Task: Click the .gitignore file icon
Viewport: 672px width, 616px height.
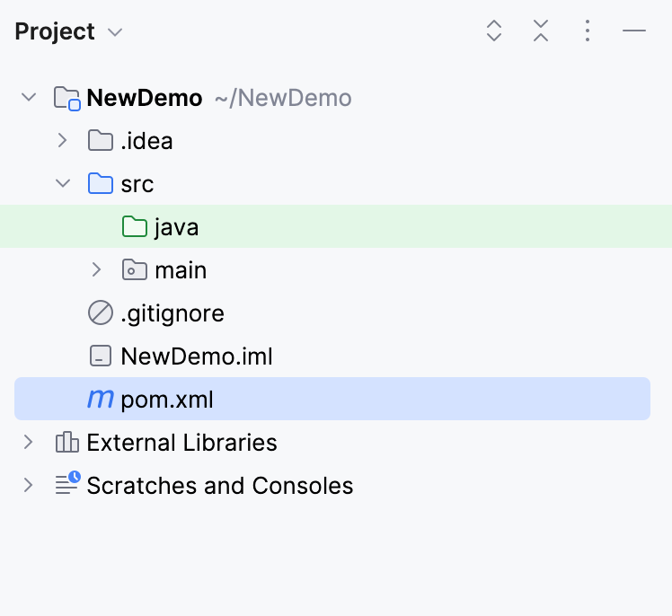Action: [100, 313]
